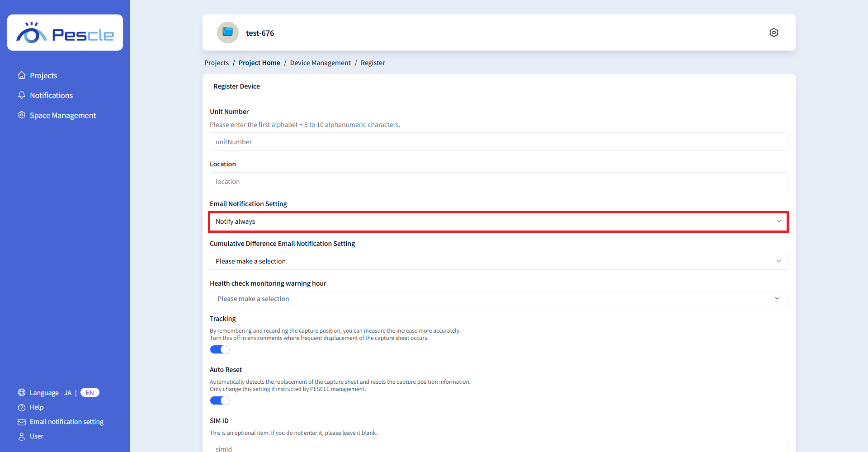Turn off the Auto Reset switch
The width and height of the screenshot is (868, 452).
(220, 400)
